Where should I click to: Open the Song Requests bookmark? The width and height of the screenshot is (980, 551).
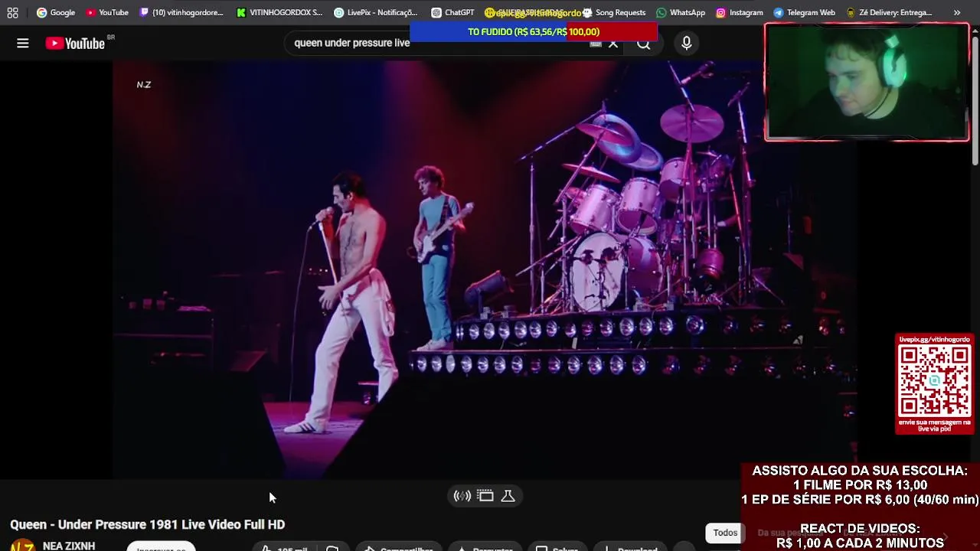614,12
